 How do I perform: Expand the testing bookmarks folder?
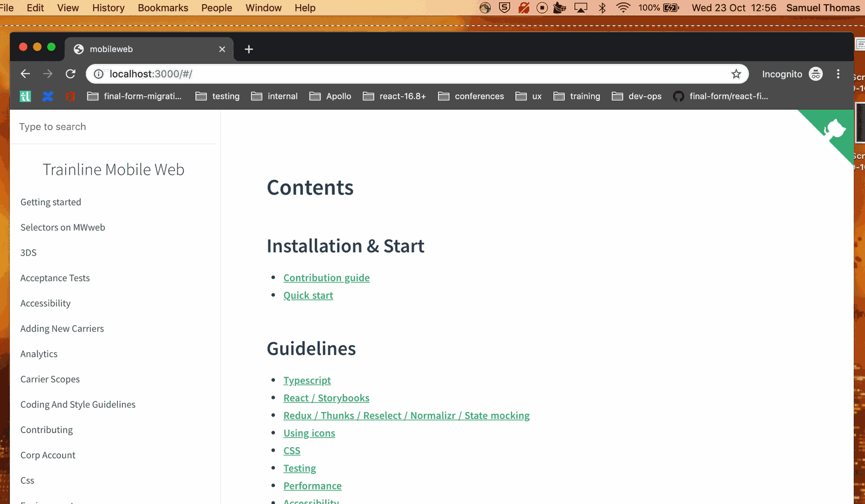pyautogui.click(x=218, y=96)
